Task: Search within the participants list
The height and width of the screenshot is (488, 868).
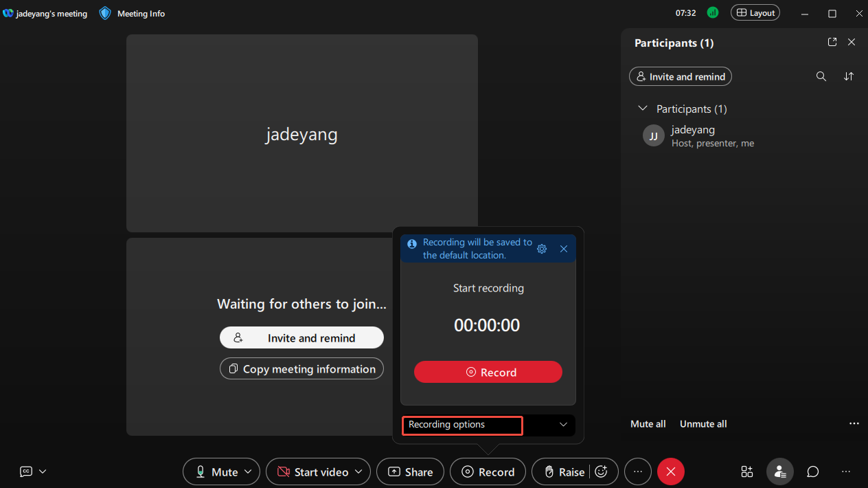Action: (x=821, y=76)
